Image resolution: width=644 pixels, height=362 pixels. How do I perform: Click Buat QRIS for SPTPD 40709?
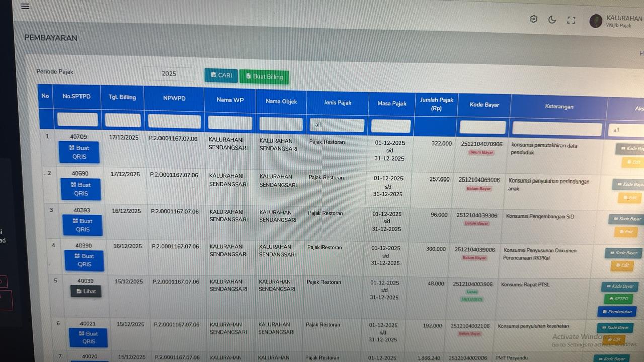pos(79,152)
